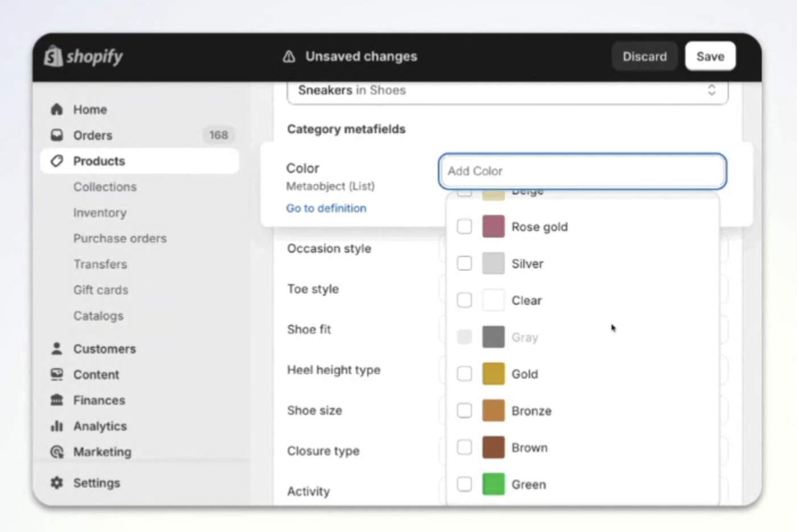The image size is (797, 532).
Task: Open Gift cards under Products
Action: coord(101,290)
